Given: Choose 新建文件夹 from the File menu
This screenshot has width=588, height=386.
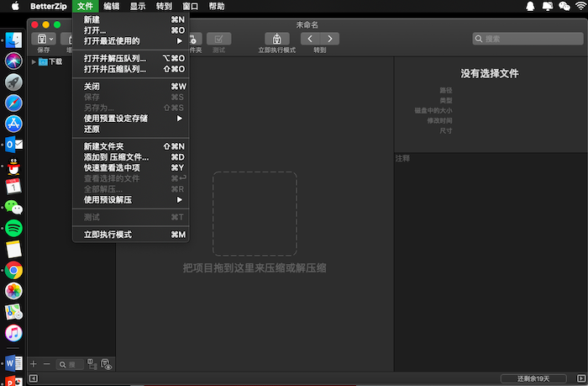Looking at the screenshot, I should pyautogui.click(x=103, y=146).
